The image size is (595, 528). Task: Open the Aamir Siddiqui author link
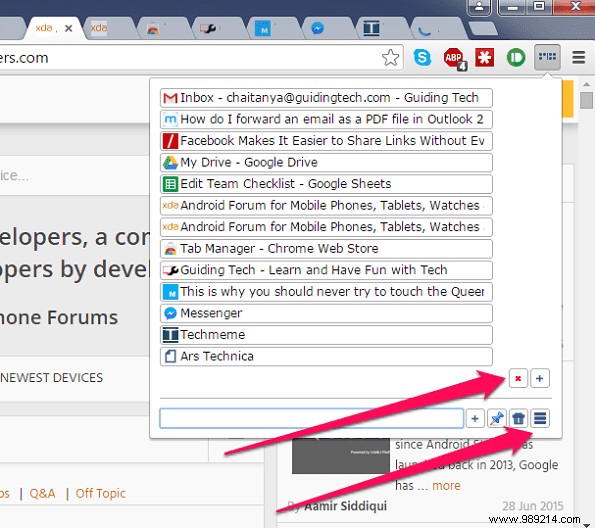pyautogui.click(x=345, y=506)
